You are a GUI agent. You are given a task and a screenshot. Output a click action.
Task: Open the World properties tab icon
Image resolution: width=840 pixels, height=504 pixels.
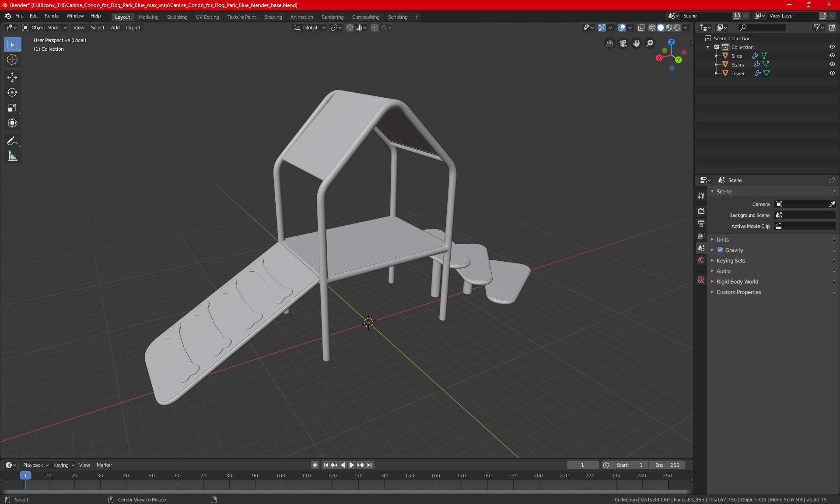(701, 260)
